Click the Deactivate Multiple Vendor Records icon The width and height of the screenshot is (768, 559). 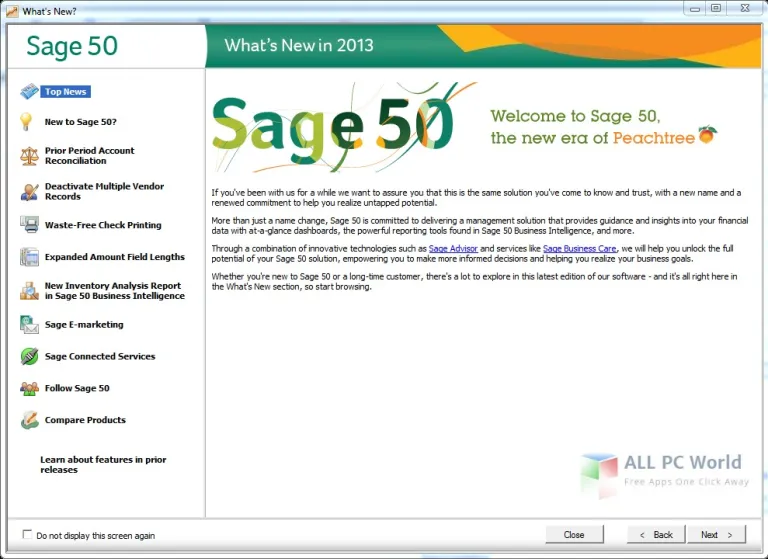pos(28,191)
